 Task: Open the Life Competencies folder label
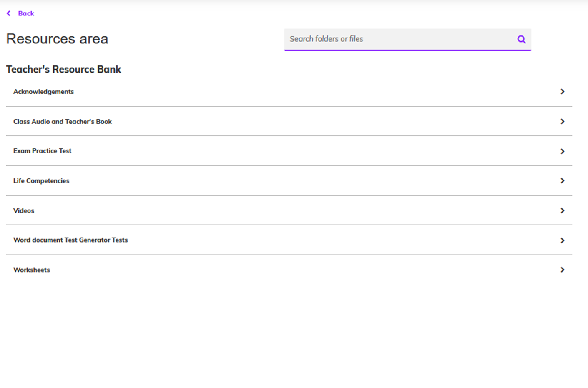pyautogui.click(x=41, y=181)
